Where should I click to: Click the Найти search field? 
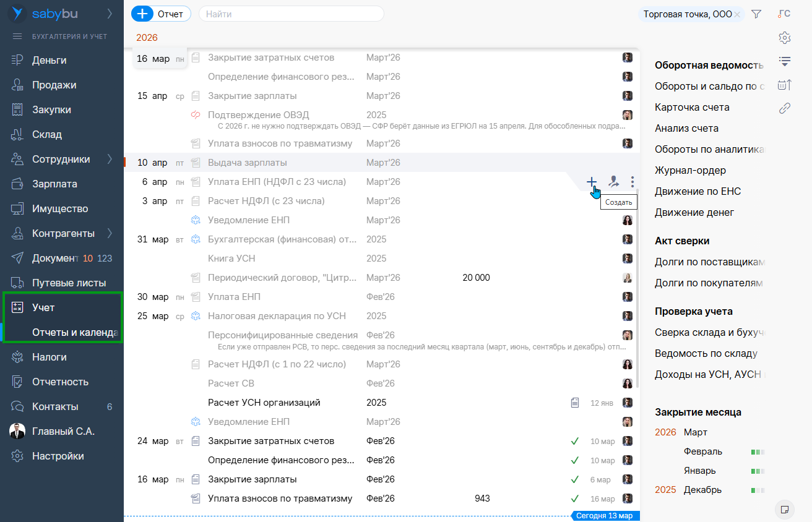(x=291, y=14)
